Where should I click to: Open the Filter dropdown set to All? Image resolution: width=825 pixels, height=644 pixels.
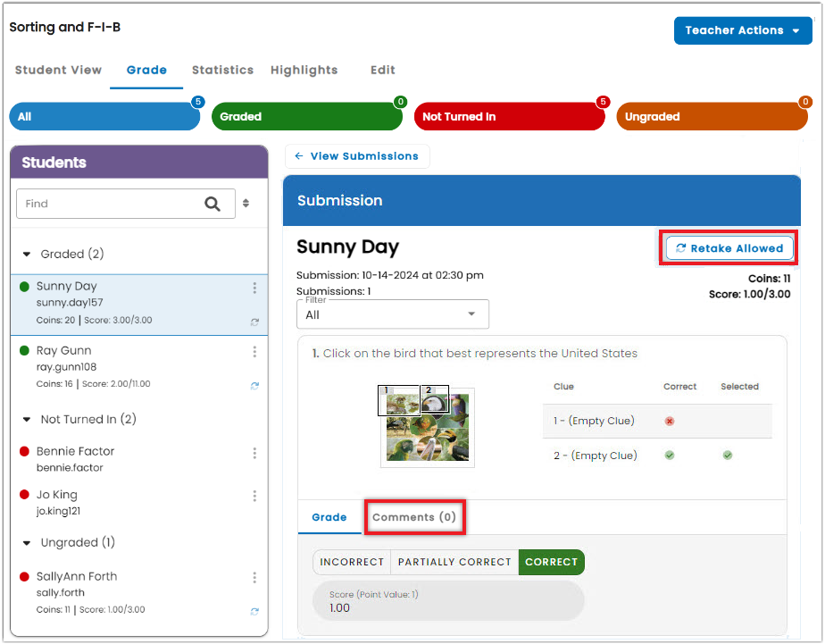point(393,314)
